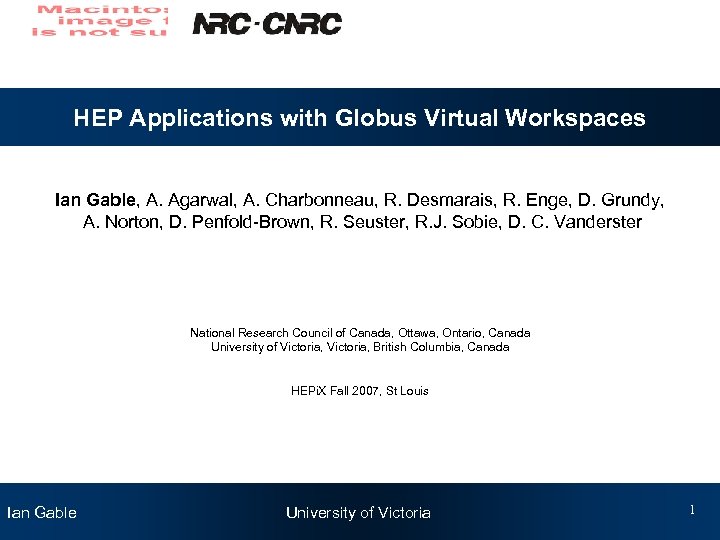The image size is (720, 540).
Task: Click the footer name 'Ian Gable'
Action: (42, 512)
